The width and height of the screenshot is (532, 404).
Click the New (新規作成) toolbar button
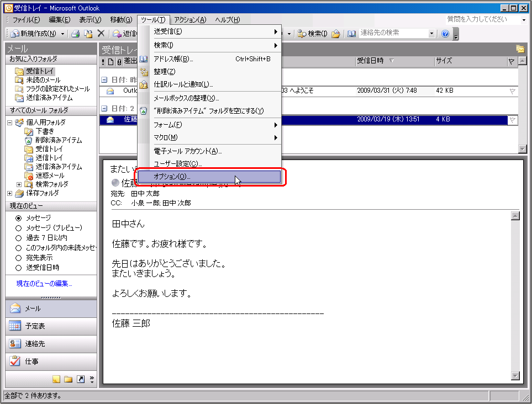(34, 34)
